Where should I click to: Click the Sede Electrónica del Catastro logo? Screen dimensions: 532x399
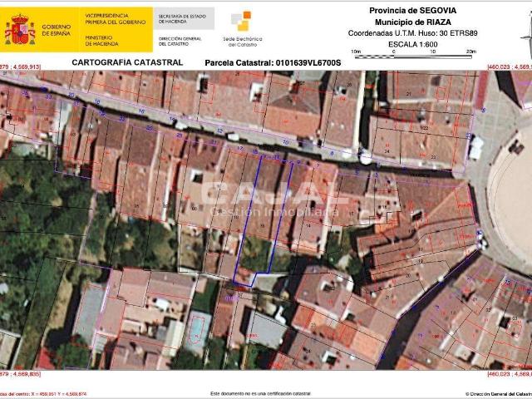(x=242, y=29)
